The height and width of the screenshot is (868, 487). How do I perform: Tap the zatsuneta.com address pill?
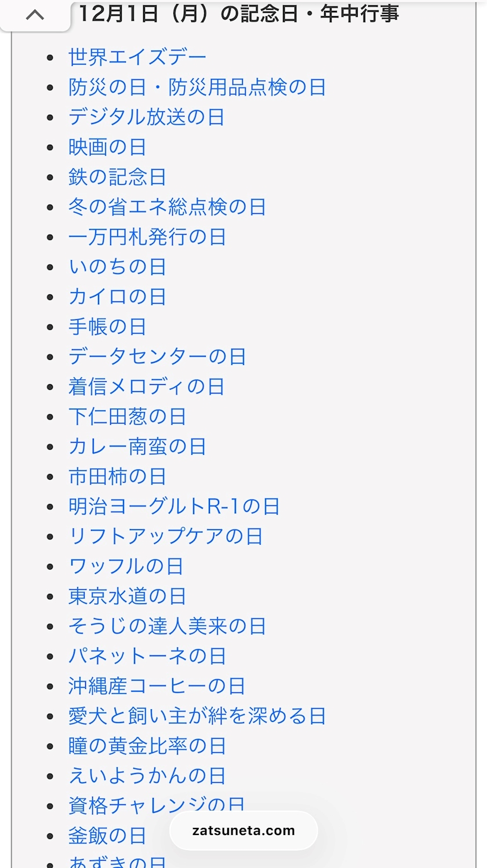244,830
